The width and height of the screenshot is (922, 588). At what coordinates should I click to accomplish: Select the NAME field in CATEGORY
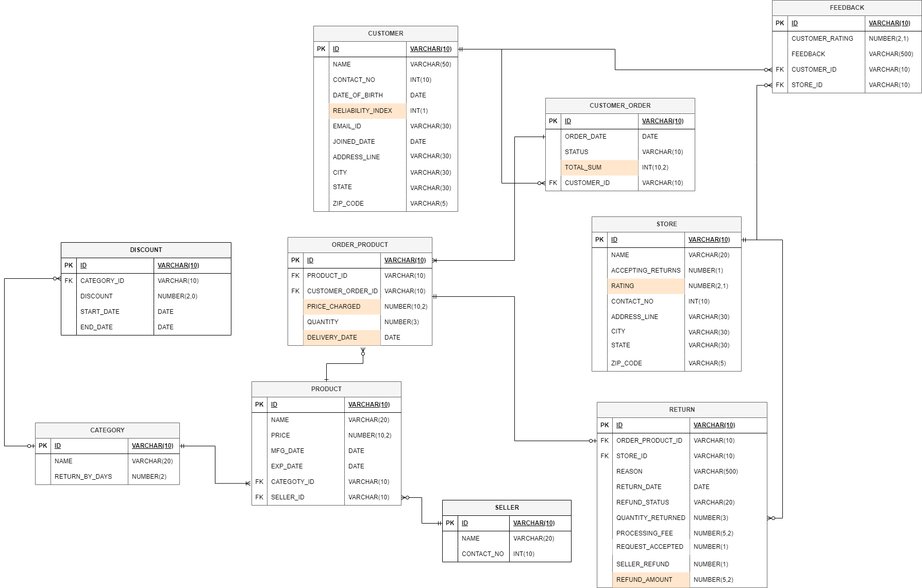[x=63, y=461]
